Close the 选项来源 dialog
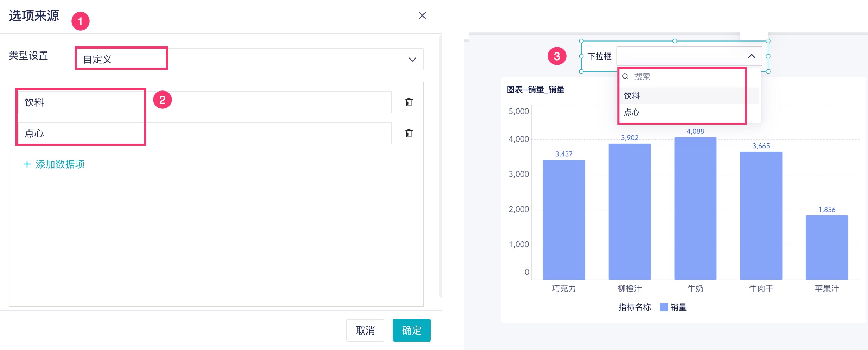The height and width of the screenshot is (350, 868). coord(422,15)
